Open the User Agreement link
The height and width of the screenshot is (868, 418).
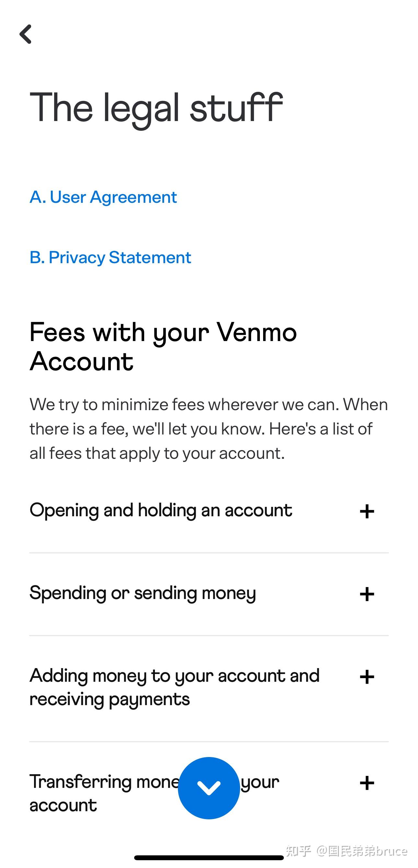103,197
